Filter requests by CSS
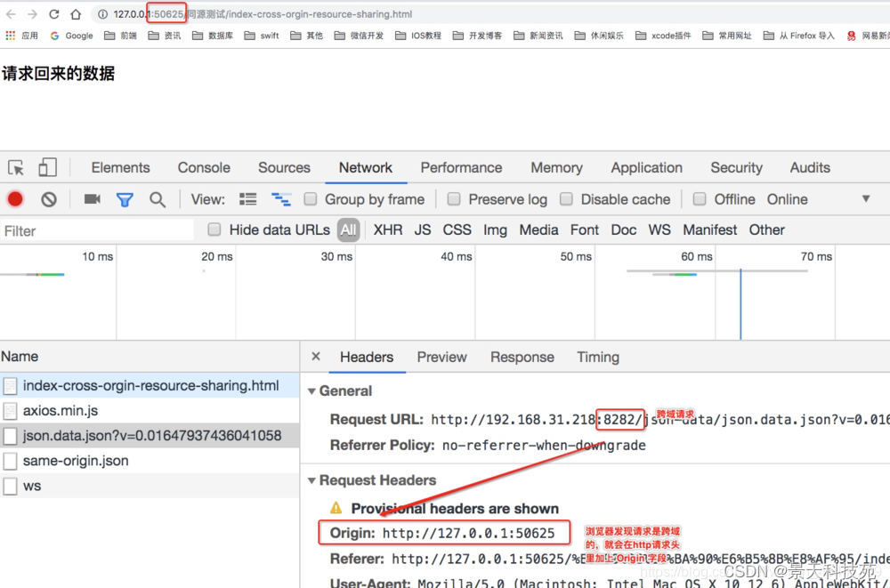This screenshot has height=588, width=890. [457, 230]
